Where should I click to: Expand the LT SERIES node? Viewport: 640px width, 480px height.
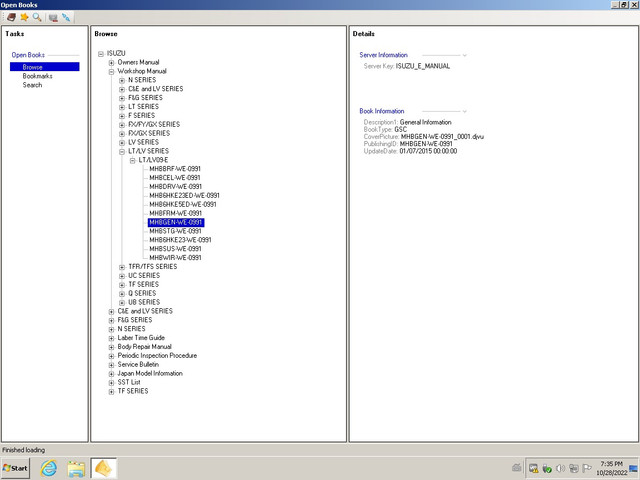pyautogui.click(x=122, y=107)
